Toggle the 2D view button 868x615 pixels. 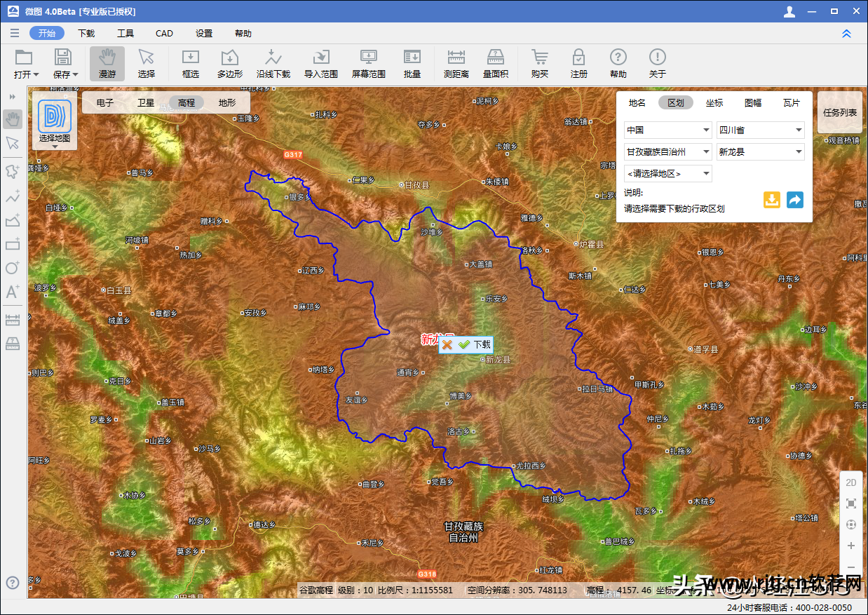(x=851, y=482)
